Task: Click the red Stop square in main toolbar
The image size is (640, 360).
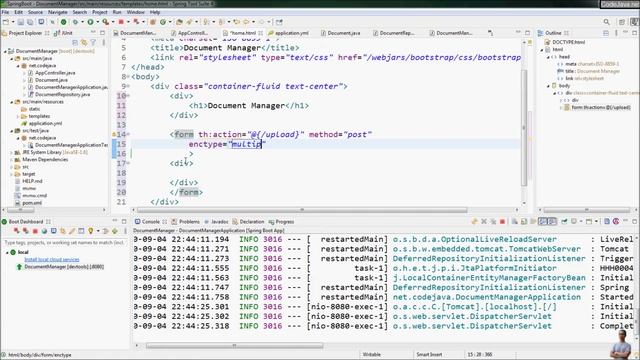Action: click(121, 22)
